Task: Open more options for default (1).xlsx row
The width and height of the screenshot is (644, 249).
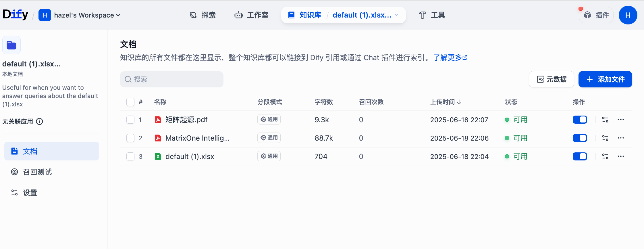Action: pos(621,156)
